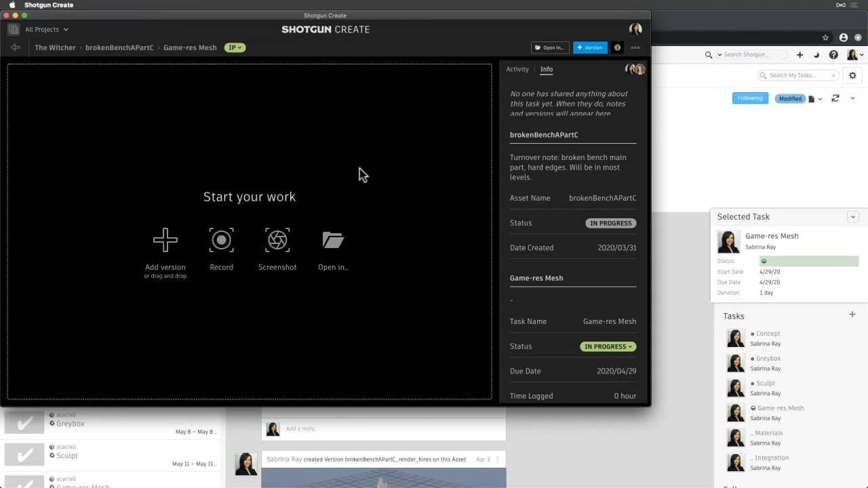Click the Sculpt row in left My Tasks list
868x488 pixels.
111,455
